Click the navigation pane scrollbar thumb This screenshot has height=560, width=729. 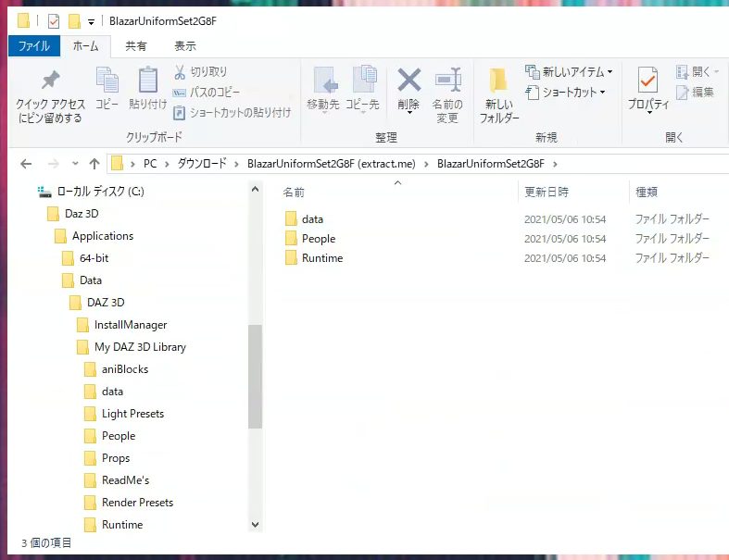click(x=255, y=377)
